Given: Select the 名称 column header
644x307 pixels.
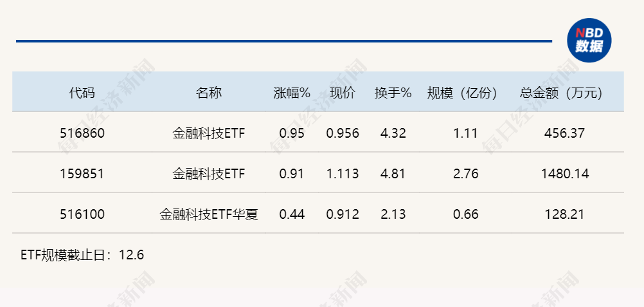Looking at the screenshot, I should pyautogui.click(x=209, y=93).
